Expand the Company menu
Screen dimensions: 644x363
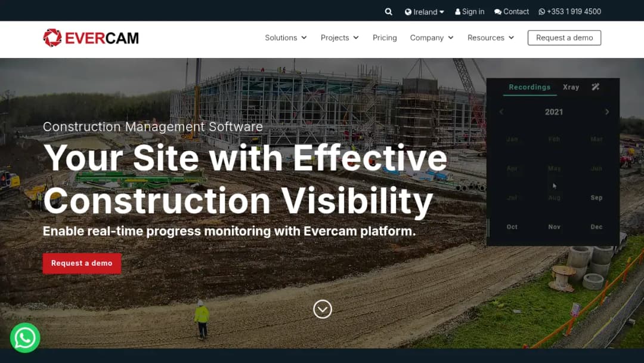click(x=432, y=38)
